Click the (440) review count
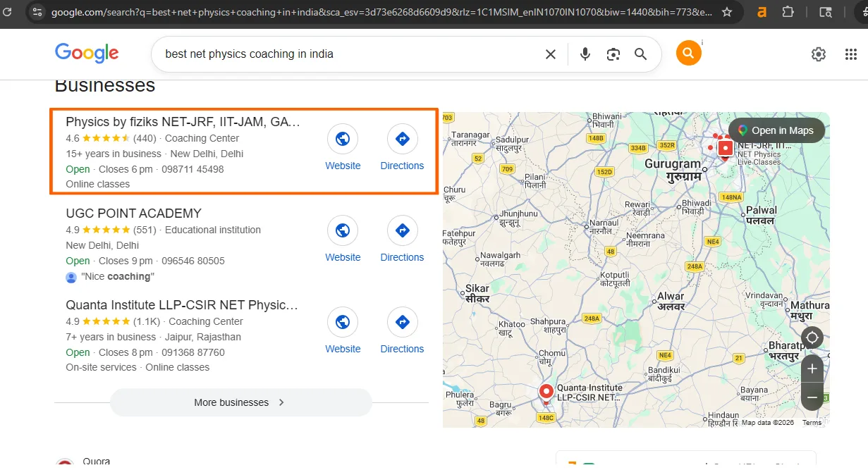Screen dimensions: 868x470 145,138
